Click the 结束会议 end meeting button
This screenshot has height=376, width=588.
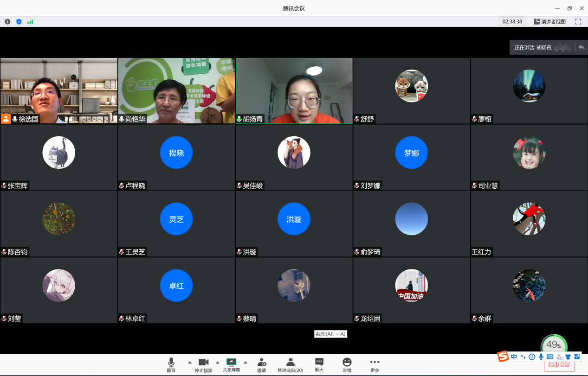[x=559, y=365]
